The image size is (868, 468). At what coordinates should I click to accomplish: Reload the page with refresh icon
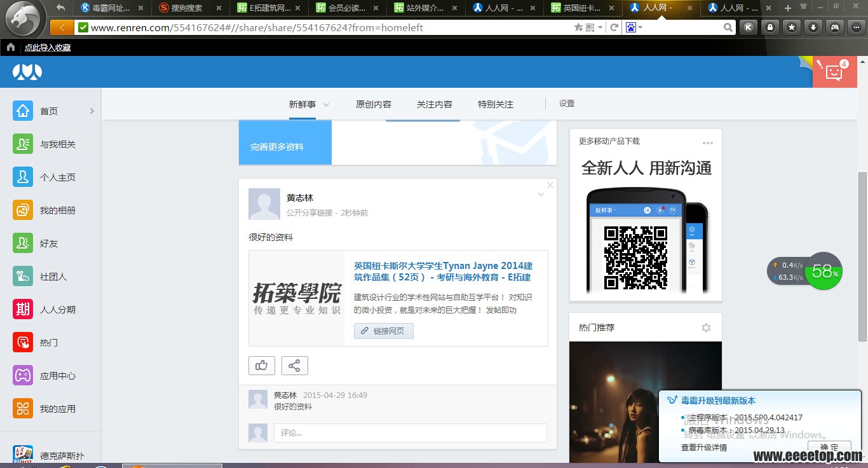(614, 27)
